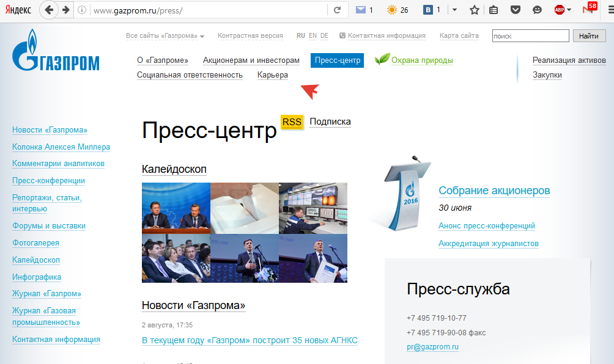Image resolution: width=614 pixels, height=364 pixels.
Task: Open the bookmarks list icon
Action: 494,10
